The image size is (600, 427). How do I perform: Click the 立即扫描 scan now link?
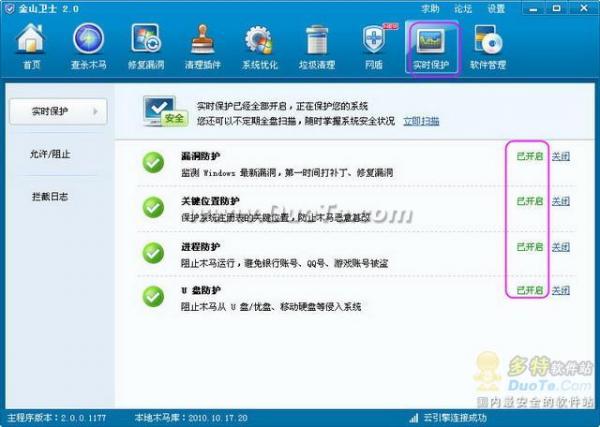coord(421,121)
